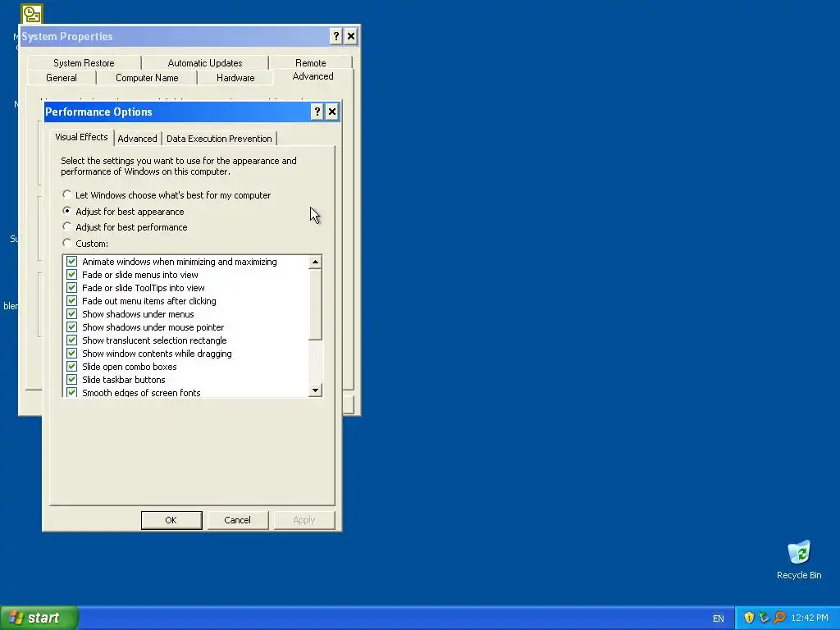Open Remote tab in System Properties

point(311,62)
